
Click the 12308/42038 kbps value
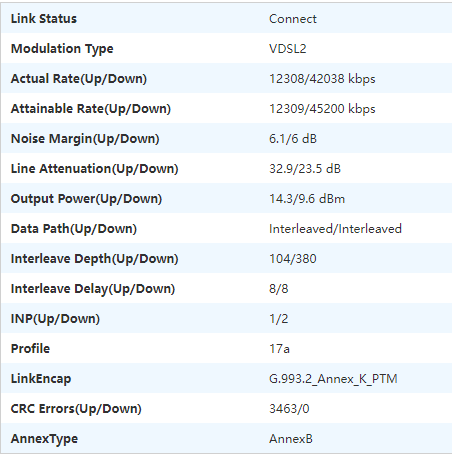coord(322,79)
